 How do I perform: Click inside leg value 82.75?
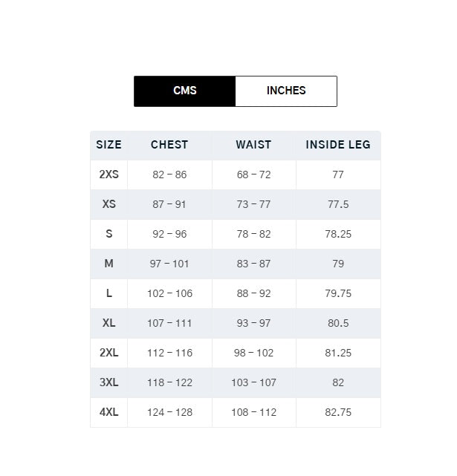coord(338,413)
